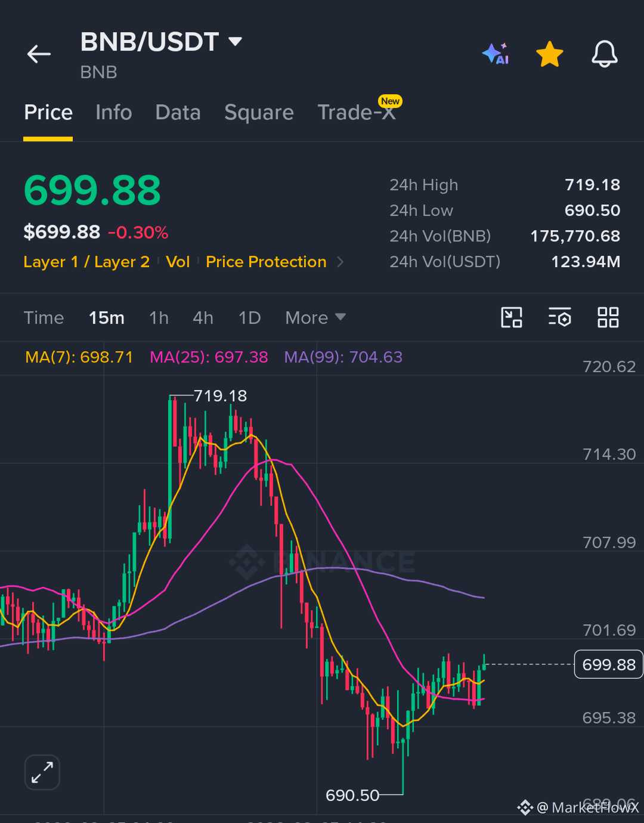The width and height of the screenshot is (644, 823).
Task: Select the 1h chart interval
Action: [159, 318]
